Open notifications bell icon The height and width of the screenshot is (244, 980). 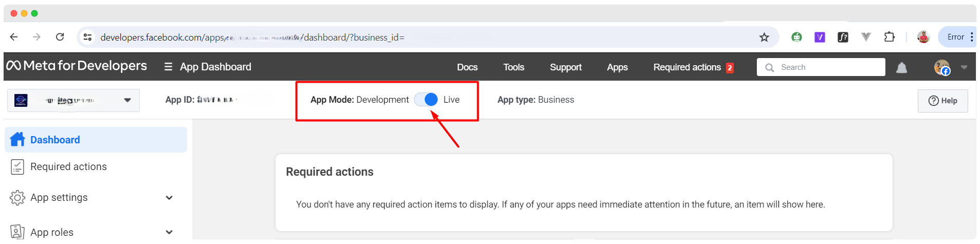[x=901, y=68]
